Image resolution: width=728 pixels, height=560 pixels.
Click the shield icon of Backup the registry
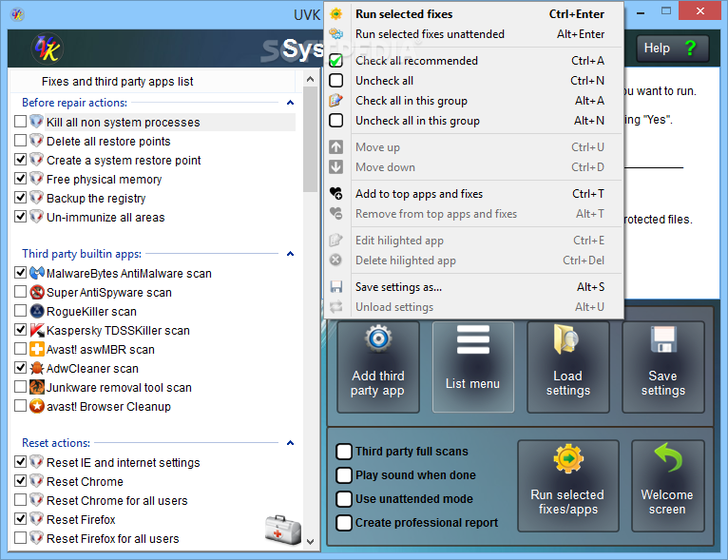pyautogui.click(x=37, y=198)
